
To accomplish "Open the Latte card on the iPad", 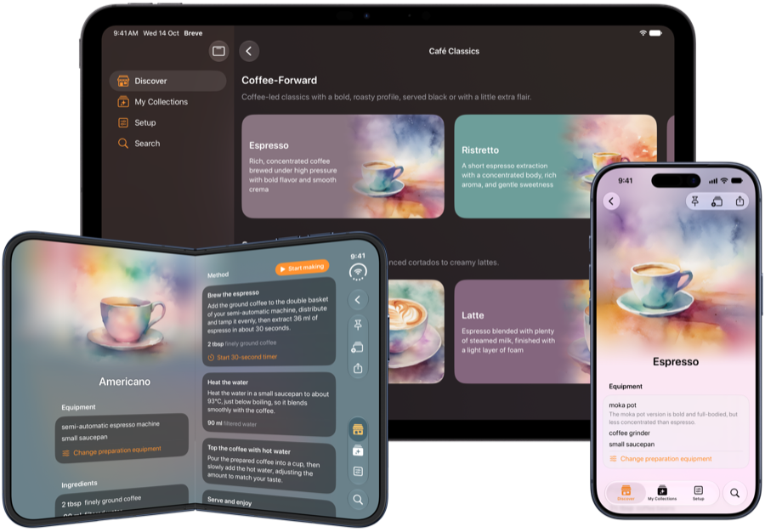I will 522,331.
